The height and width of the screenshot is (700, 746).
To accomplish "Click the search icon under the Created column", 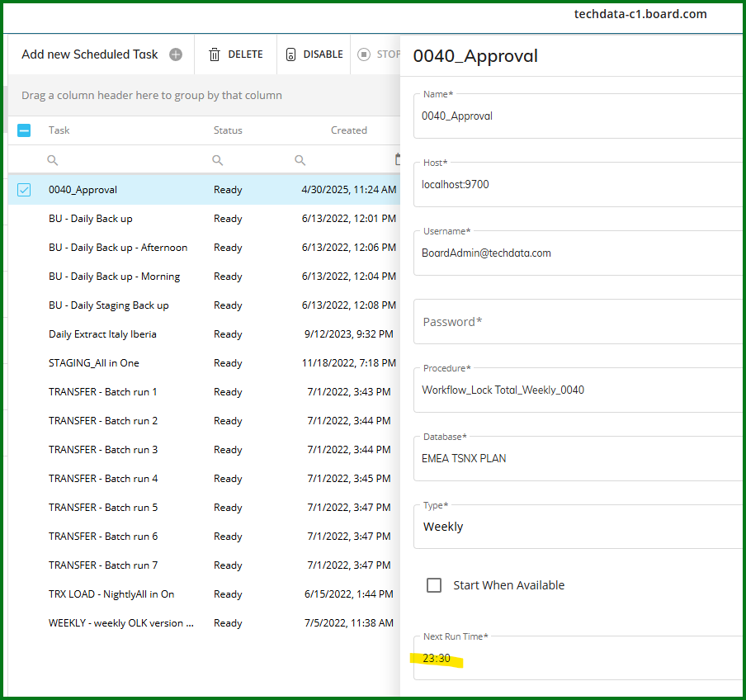I will pos(300,160).
